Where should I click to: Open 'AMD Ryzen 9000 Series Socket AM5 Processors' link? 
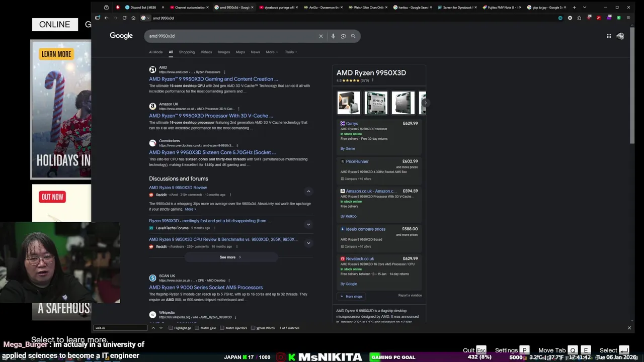206,288
